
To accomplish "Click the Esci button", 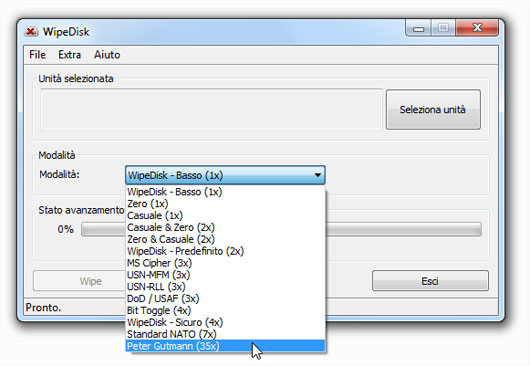I will click(x=430, y=281).
